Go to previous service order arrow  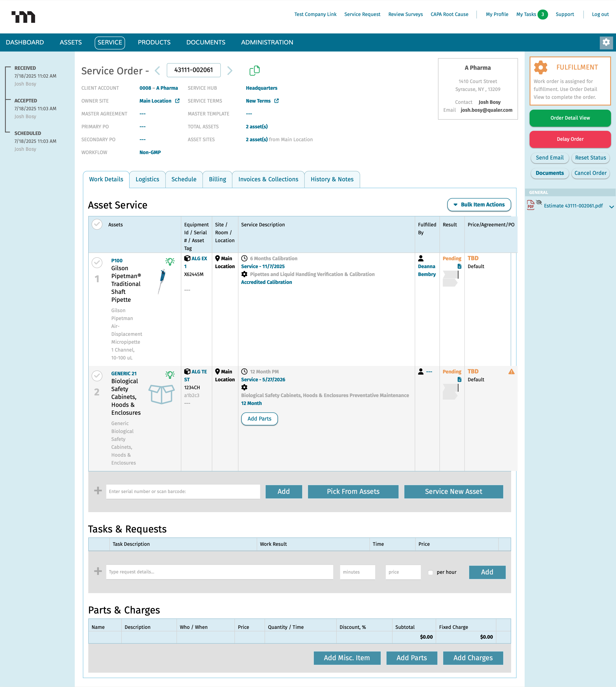click(x=157, y=70)
